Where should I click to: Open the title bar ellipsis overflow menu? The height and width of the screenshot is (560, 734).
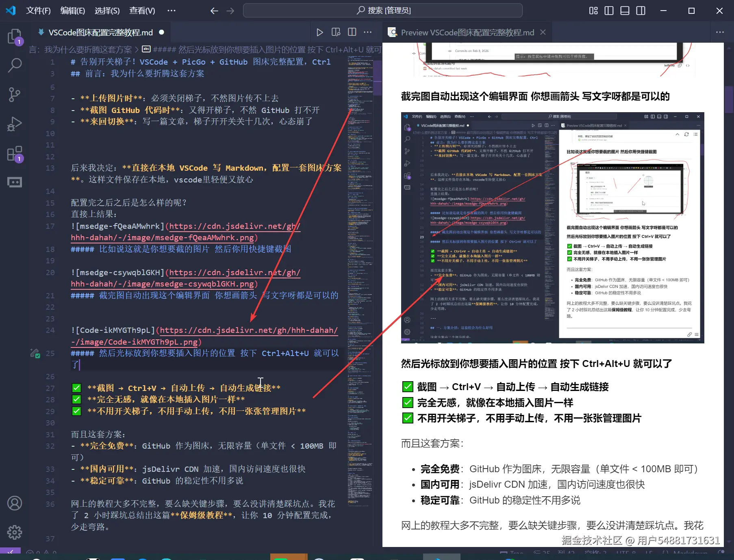[x=171, y=11]
